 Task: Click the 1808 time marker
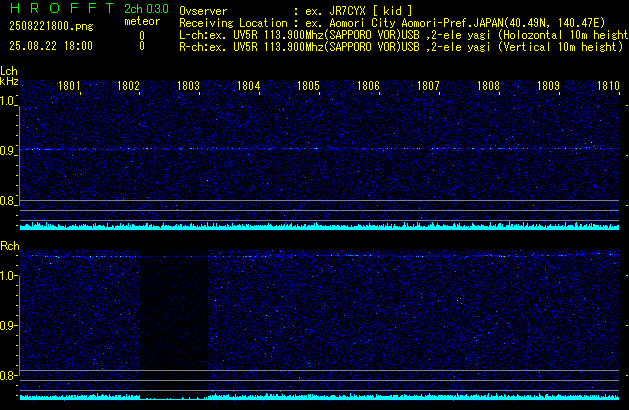[x=488, y=86]
